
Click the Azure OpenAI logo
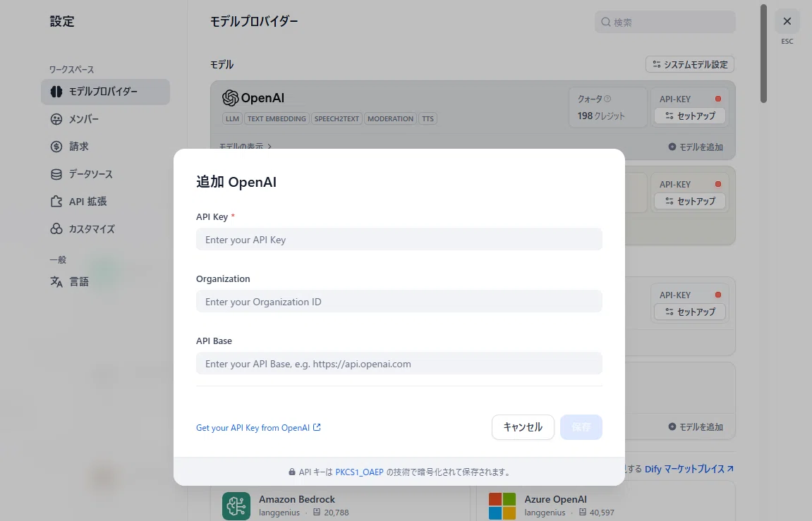pos(502,505)
